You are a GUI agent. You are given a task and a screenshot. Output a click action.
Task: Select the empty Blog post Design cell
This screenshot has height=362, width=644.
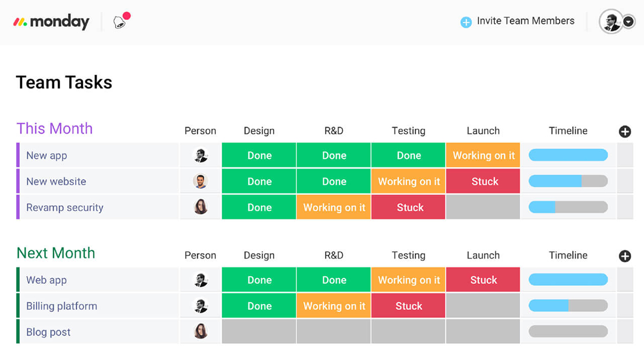tap(259, 332)
